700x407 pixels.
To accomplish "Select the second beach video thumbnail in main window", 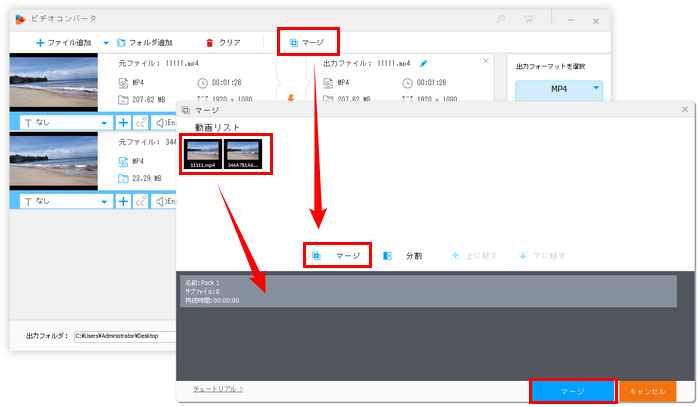I will point(54,161).
